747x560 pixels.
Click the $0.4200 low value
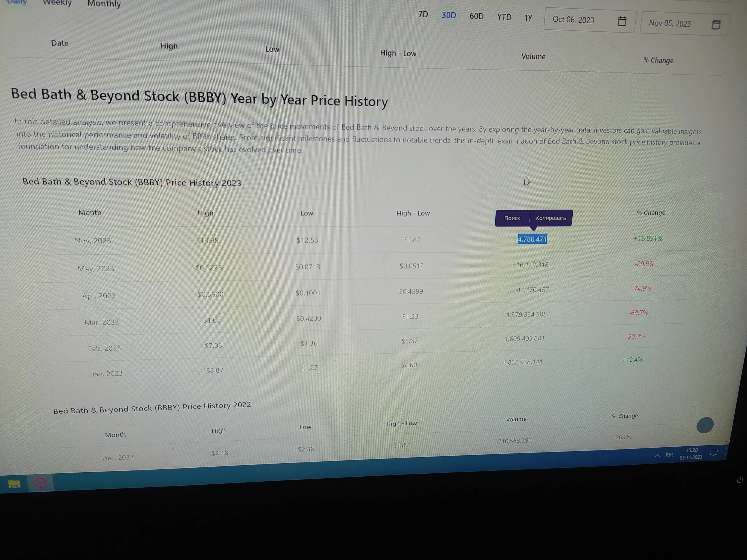coord(309,318)
